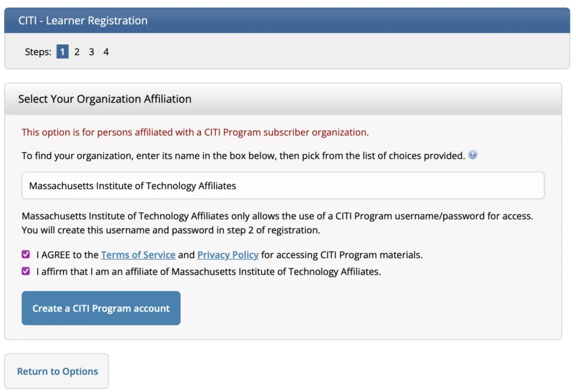Screen dimensions: 576x392
Task: Click the Return to Options button
Action: click(57, 371)
